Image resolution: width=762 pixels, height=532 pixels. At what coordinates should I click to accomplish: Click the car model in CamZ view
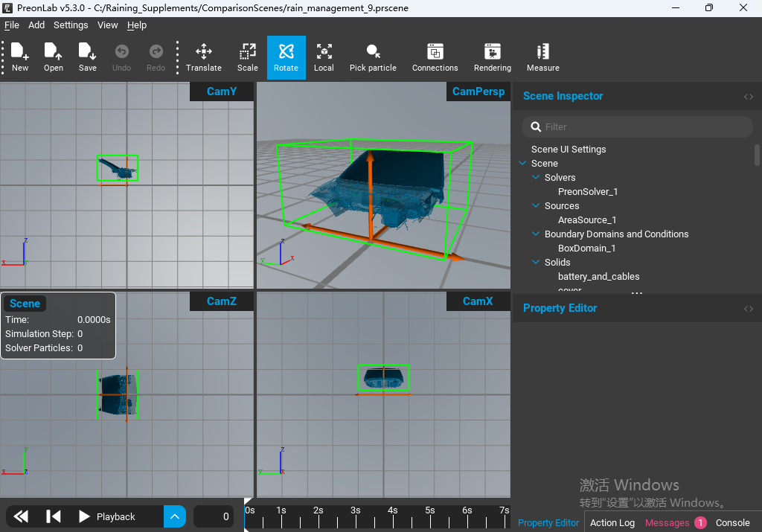click(118, 394)
